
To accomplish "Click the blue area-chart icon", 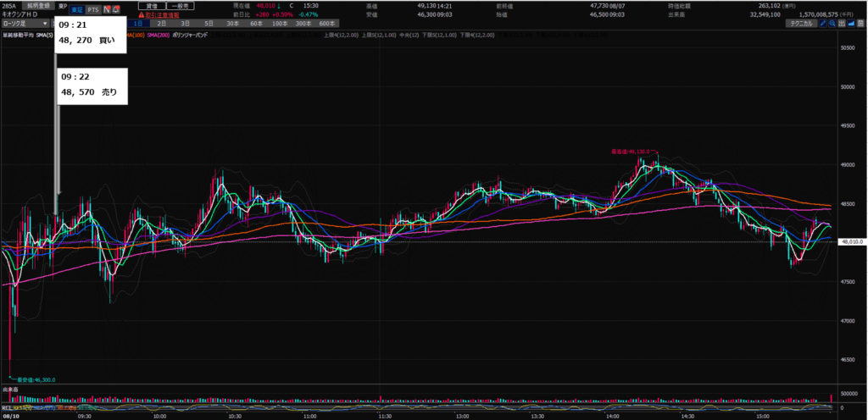I will (851, 24).
